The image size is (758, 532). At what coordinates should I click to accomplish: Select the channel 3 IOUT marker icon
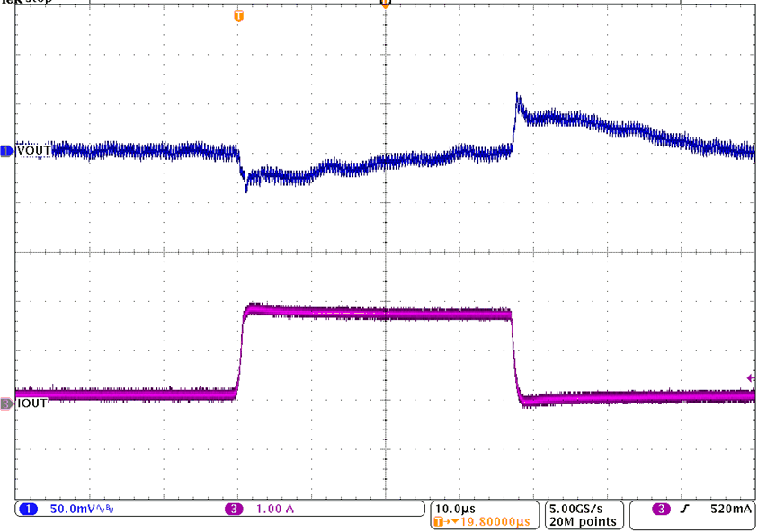(x=7, y=403)
